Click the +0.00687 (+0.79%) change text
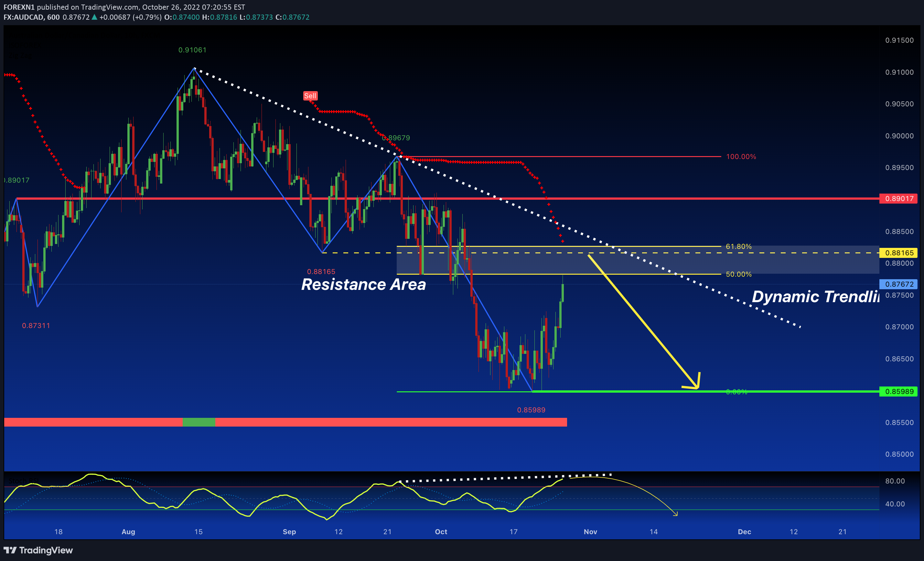 [x=131, y=17]
